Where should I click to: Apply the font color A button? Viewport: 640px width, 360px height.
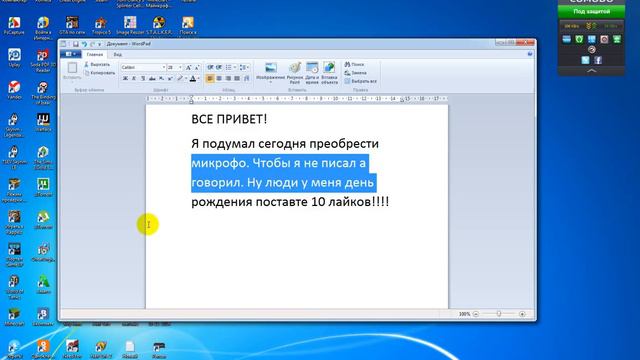[x=193, y=78]
